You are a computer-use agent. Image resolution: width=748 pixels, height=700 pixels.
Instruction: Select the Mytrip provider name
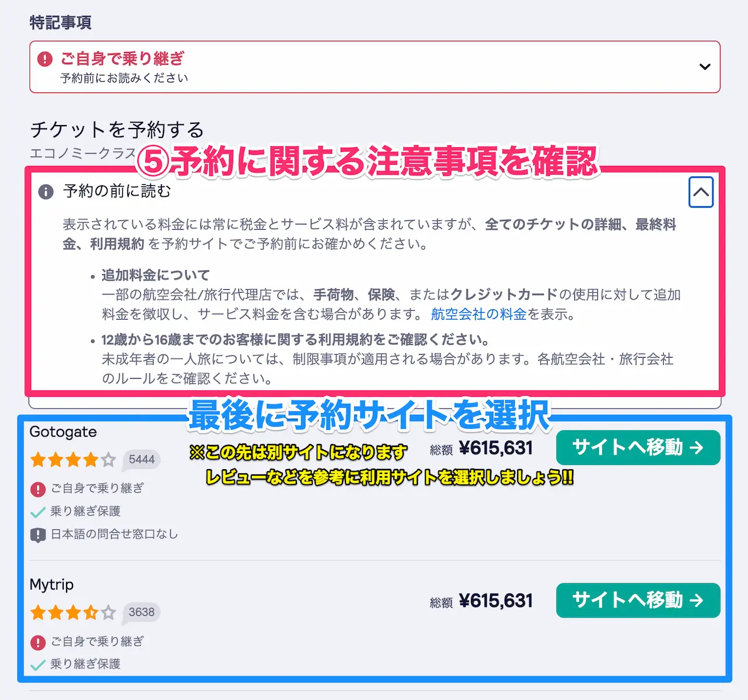(51, 585)
